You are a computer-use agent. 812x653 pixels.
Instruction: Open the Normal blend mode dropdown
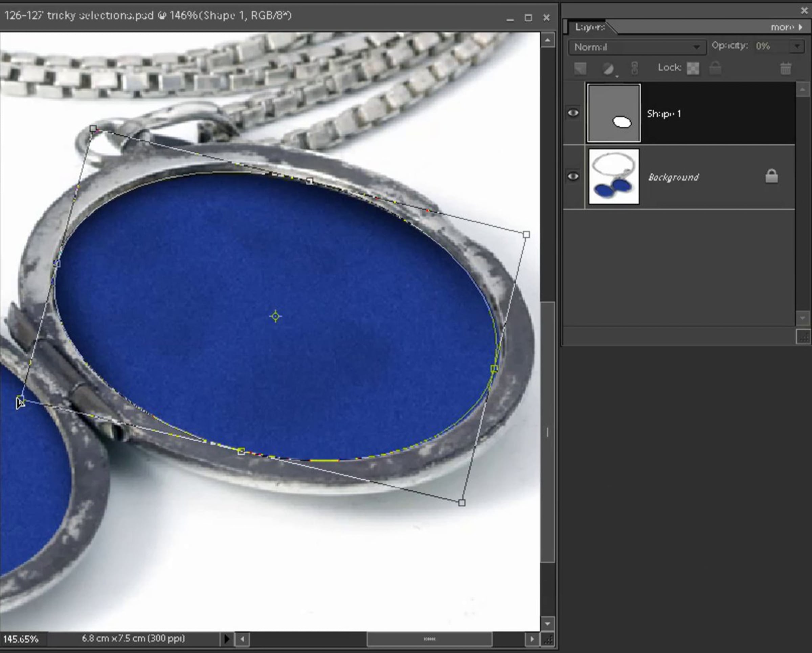coord(636,47)
